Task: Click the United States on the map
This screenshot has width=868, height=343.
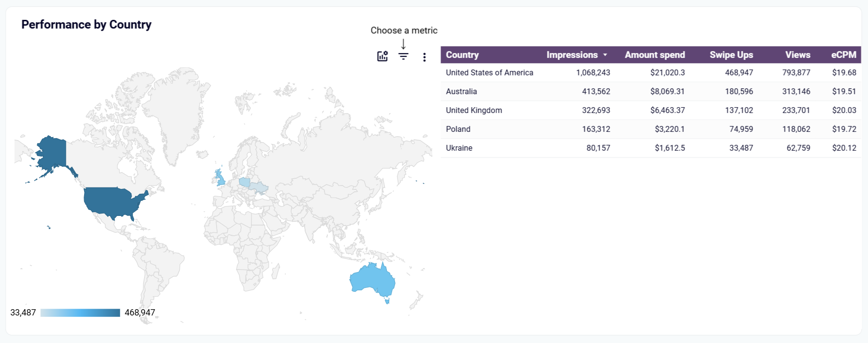Action: click(x=111, y=200)
